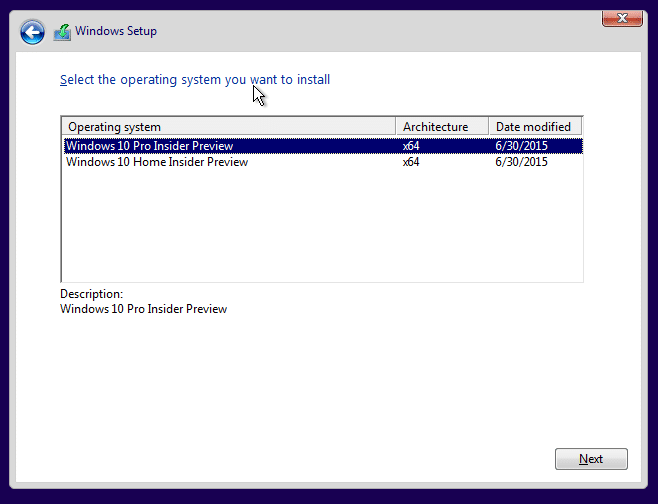Viewport: 658px width, 504px height.
Task: Sort by Operating system column header
Action: 229,127
